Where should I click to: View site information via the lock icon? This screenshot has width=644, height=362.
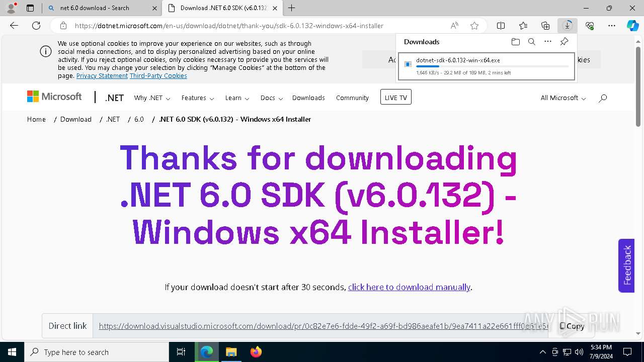[x=63, y=26]
